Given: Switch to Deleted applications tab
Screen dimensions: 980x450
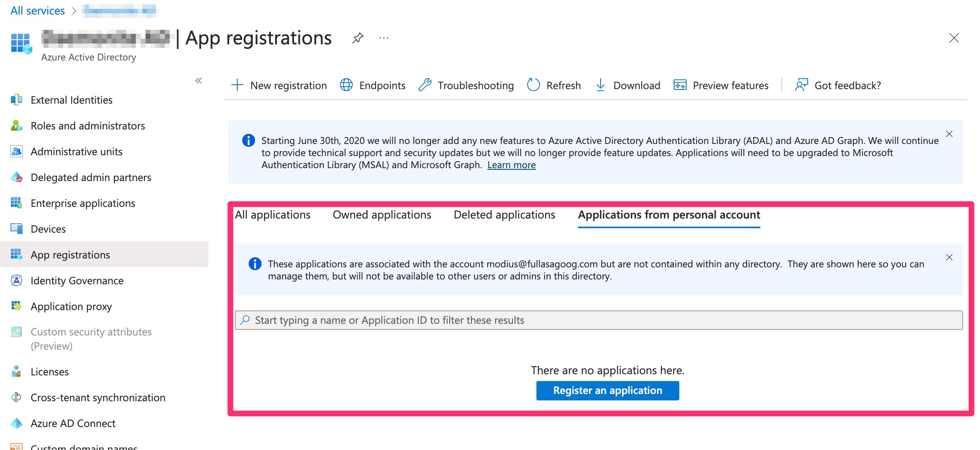Looking at the screenshot, I should tap(505, 215).
